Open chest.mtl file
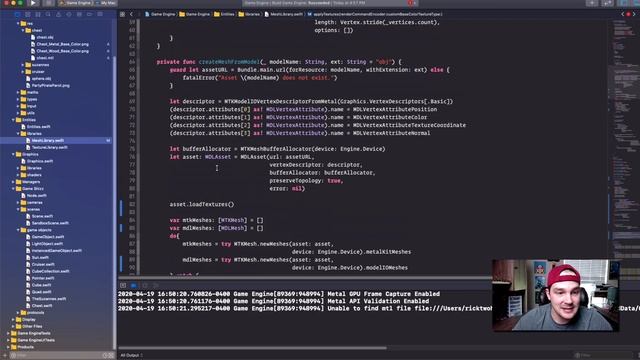This screenshot has width=640, height=360. (x=45, y=58)
